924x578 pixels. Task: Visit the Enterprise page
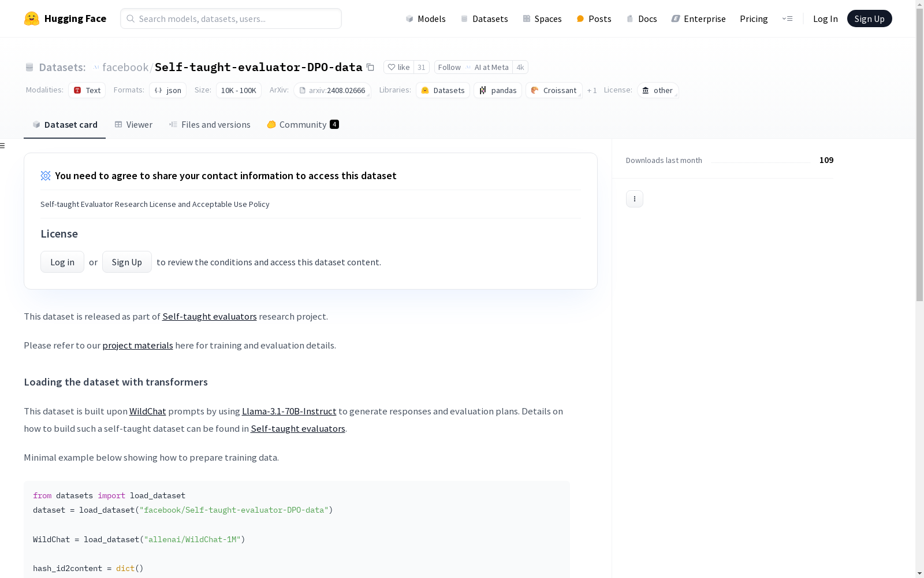698,18
